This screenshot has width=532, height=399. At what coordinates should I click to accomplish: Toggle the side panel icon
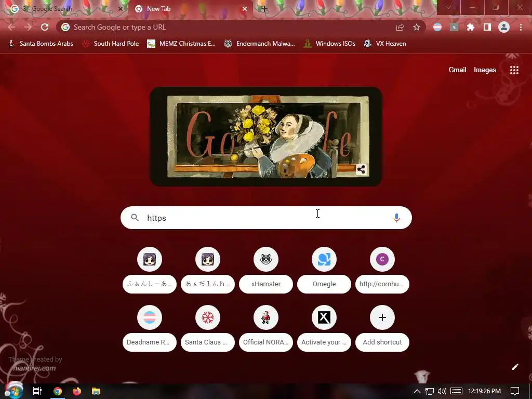[x=487, y=27]
